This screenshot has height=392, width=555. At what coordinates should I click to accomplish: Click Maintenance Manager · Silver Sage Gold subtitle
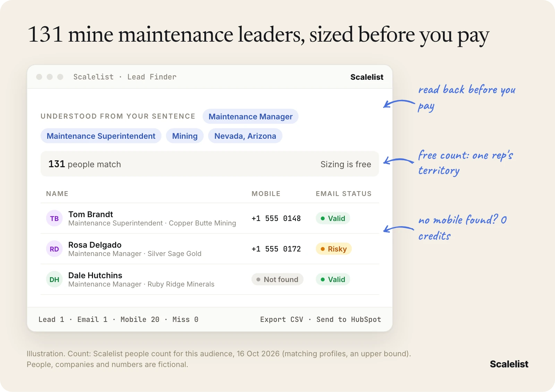click(135, 254)
